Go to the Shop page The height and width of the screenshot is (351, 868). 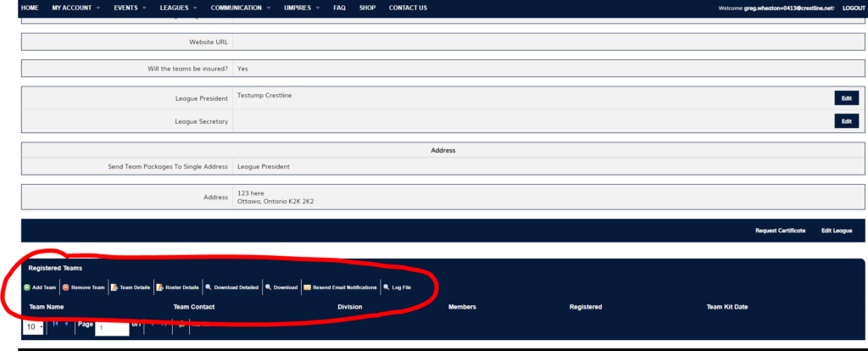367,8
